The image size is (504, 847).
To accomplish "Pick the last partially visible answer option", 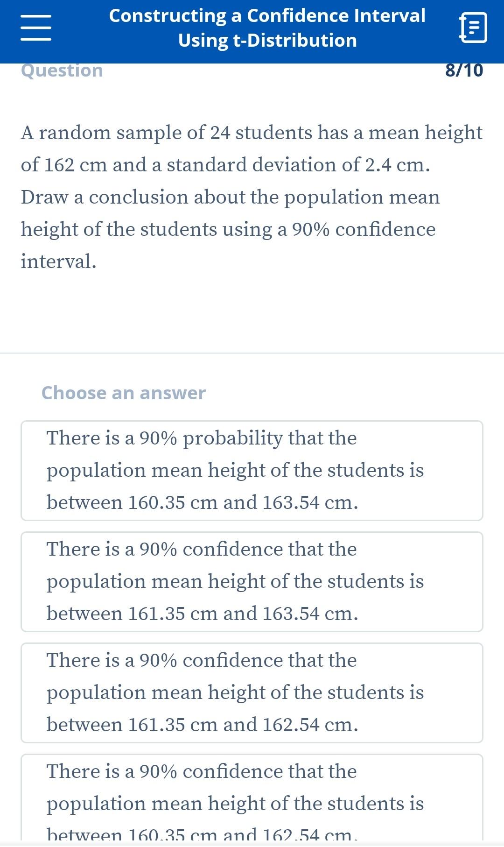I will click(252, 798).
